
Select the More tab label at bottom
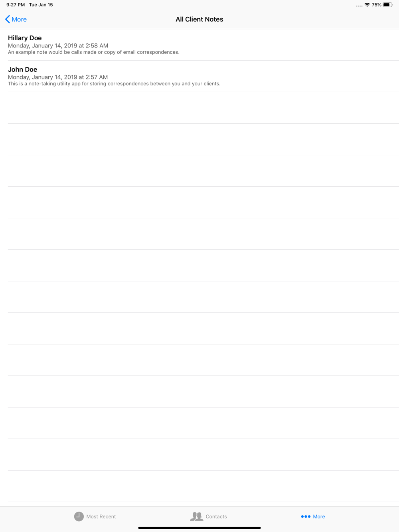(x=319, y=516)
